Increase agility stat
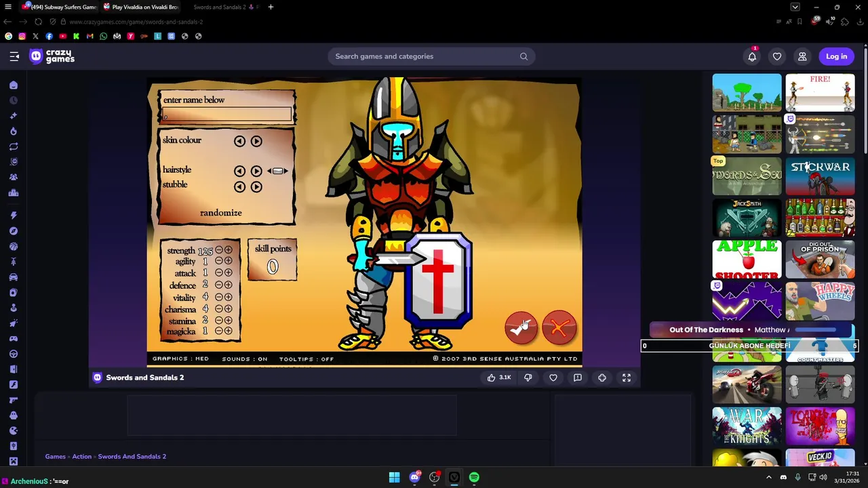868x488 pixels. click(x=229, y=261)
